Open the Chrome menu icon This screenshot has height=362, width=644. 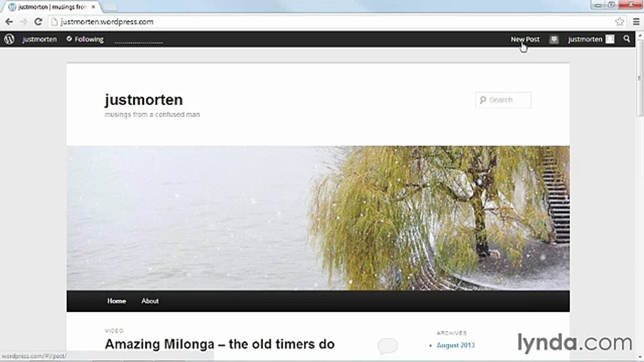[636, 22]
